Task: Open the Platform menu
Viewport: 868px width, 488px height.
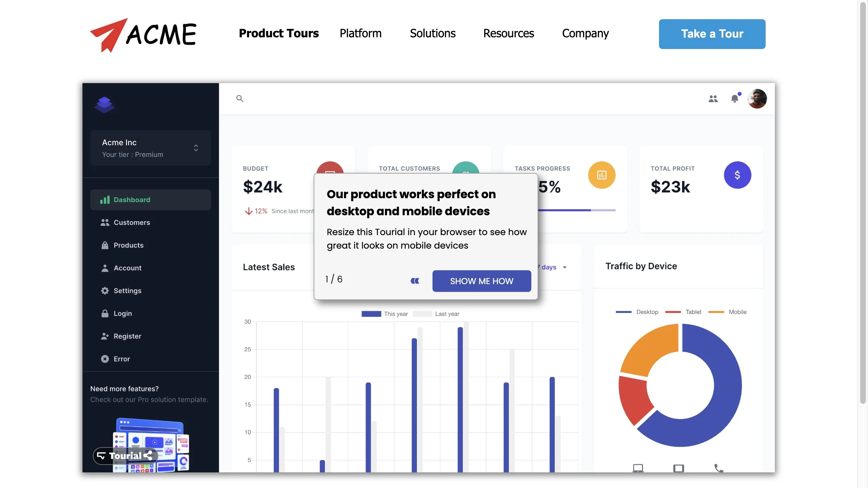Action: click(360, 33)
